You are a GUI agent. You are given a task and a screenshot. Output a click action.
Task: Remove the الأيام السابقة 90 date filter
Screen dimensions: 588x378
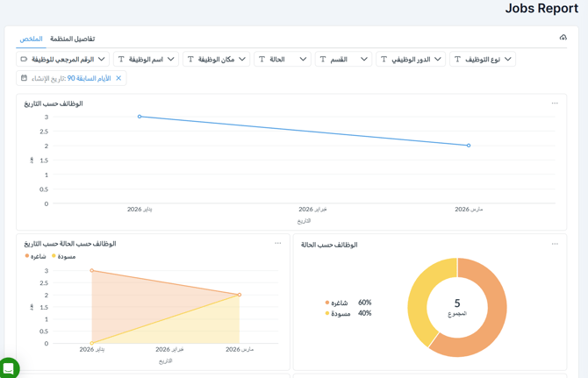[118, 79]
